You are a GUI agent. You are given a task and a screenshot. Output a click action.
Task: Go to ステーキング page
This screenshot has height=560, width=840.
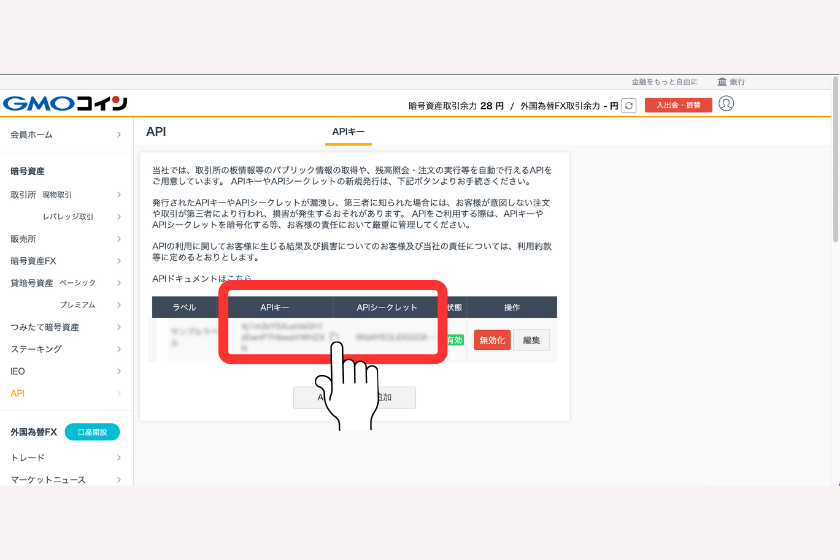click(36, 349)
